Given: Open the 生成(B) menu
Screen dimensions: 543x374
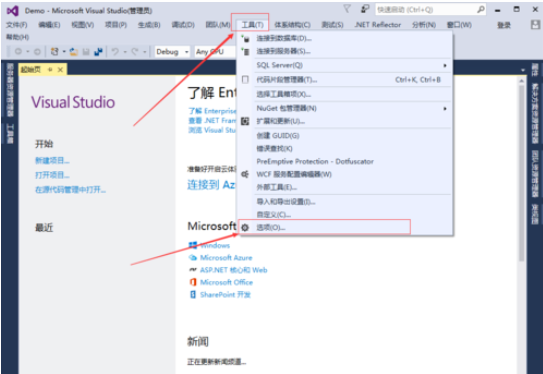Looking at the screenshot, I should [149, 25].
